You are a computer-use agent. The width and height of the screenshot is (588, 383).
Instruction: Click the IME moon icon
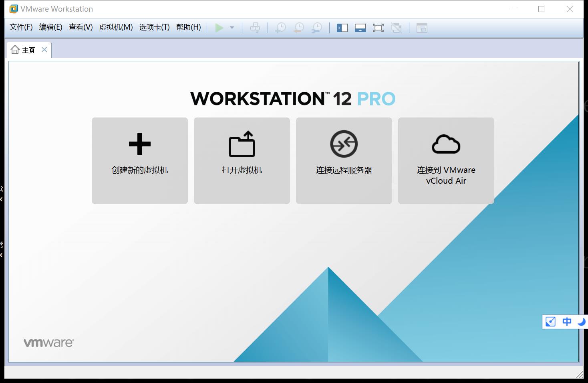pos(582,322)
